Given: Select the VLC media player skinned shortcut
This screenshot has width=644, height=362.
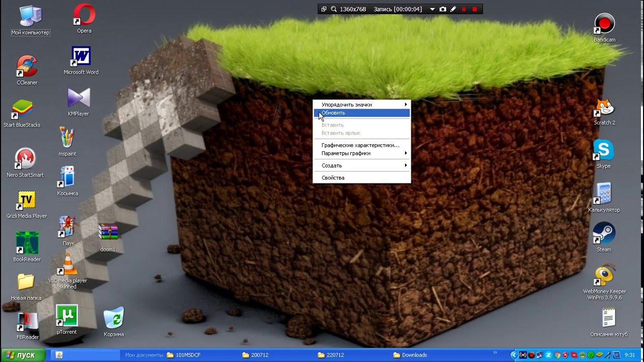Looking at the screenshot, I should click(x=68, y=272).
